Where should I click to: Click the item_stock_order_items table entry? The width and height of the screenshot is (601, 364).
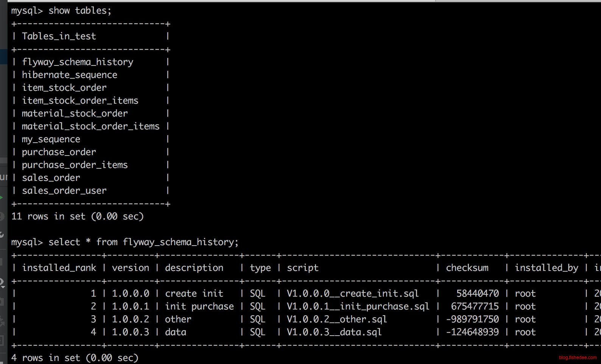pos(80,101)
